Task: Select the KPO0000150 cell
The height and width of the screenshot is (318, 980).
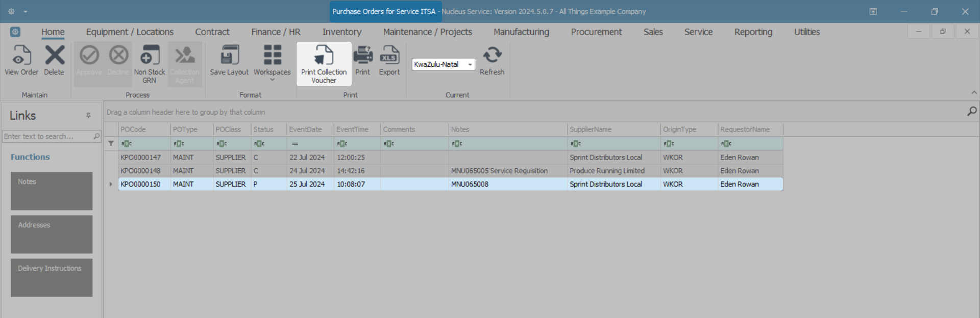Action: pyautogui.click(x=144, y=184)
